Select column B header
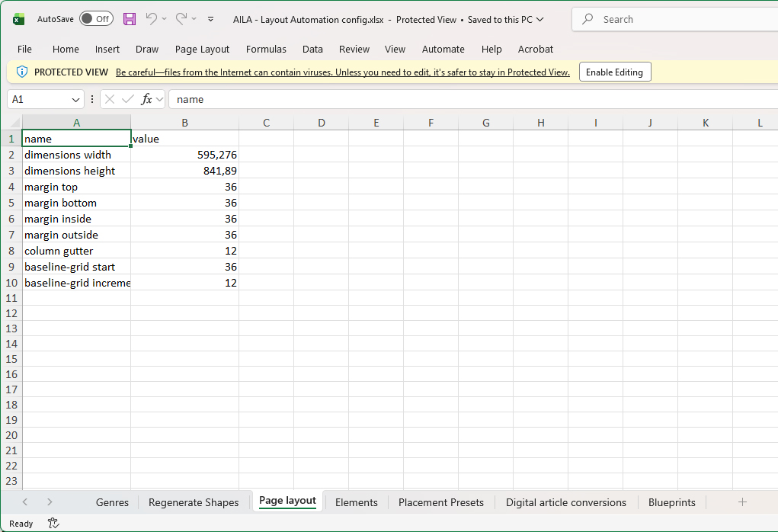The height and width of the screenshot is (532, 778). tap(184, 123)
